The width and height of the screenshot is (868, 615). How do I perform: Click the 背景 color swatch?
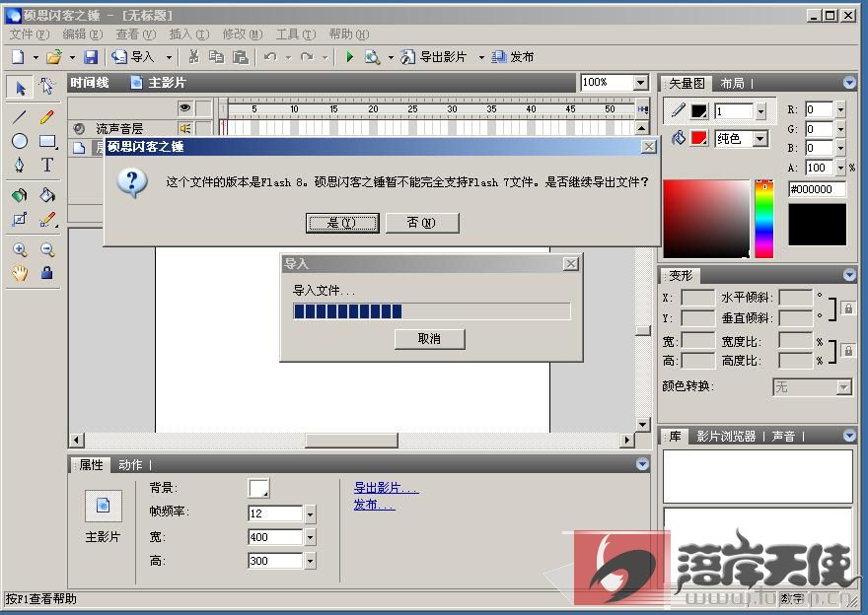258,488
